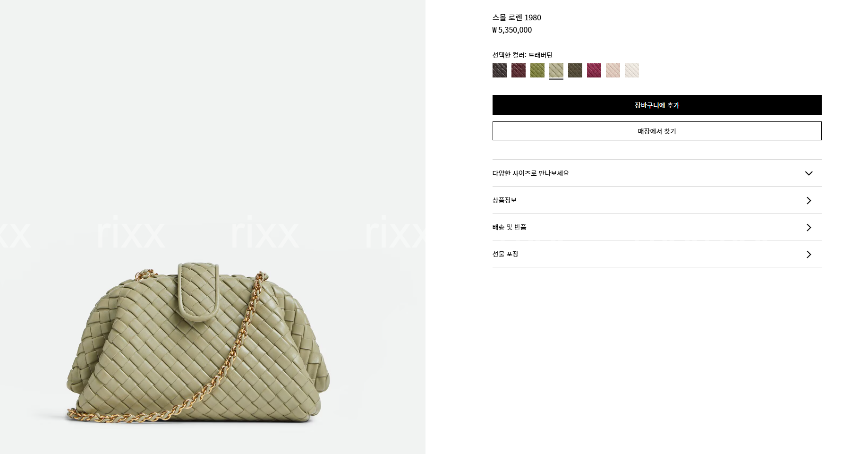
Task: Choose the white cream color swatch
Action: (632, 70)
